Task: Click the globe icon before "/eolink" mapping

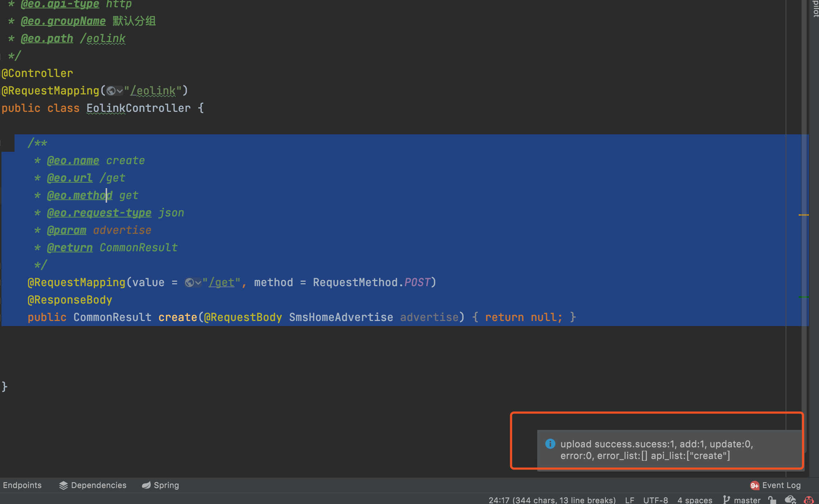Action: pyautogui.click(x=111, y=91)
